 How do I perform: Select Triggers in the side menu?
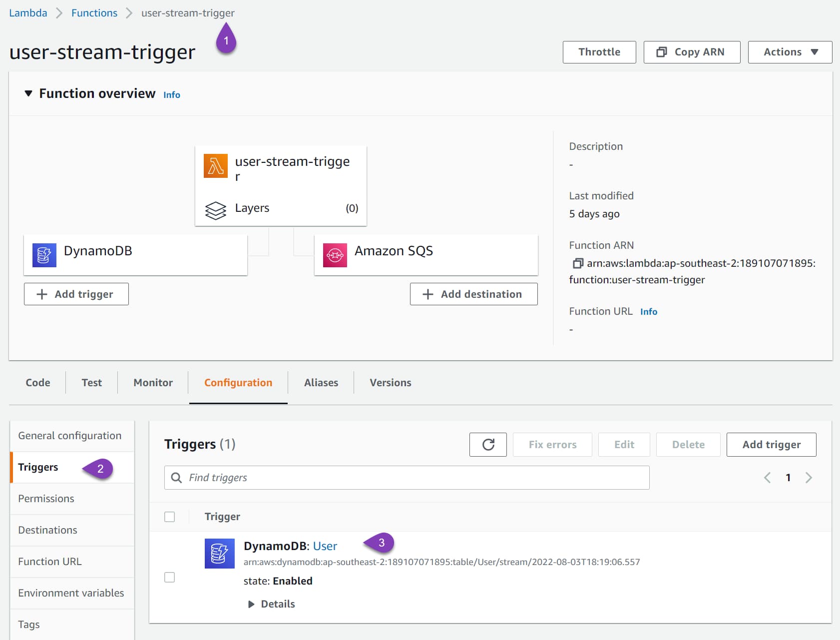72,467
